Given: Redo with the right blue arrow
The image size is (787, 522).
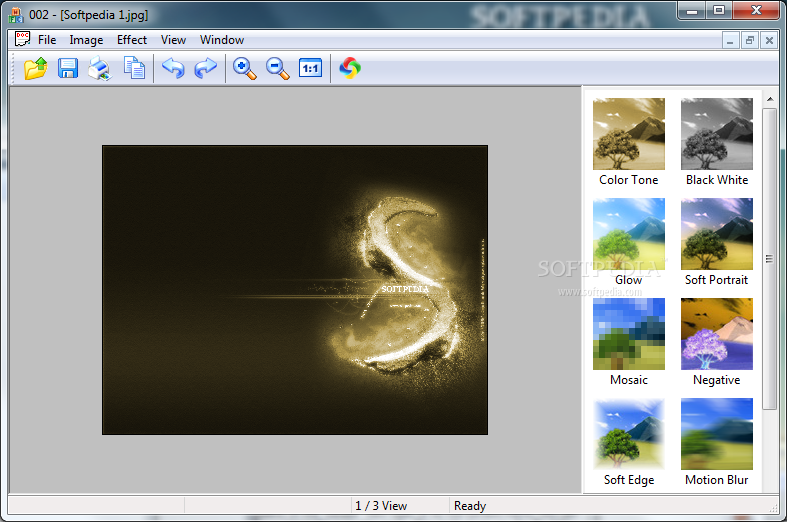Looking at the screenshot, I should [206, 68].
